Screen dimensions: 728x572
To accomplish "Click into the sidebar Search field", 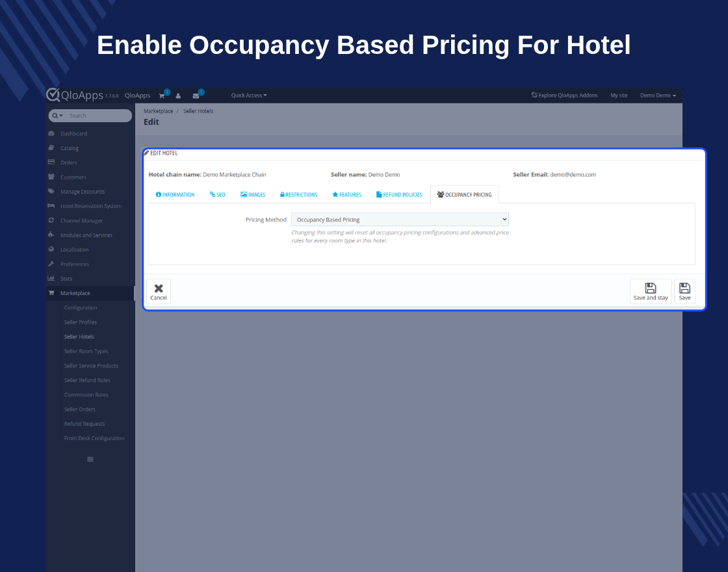I will (x=98, y=116).
